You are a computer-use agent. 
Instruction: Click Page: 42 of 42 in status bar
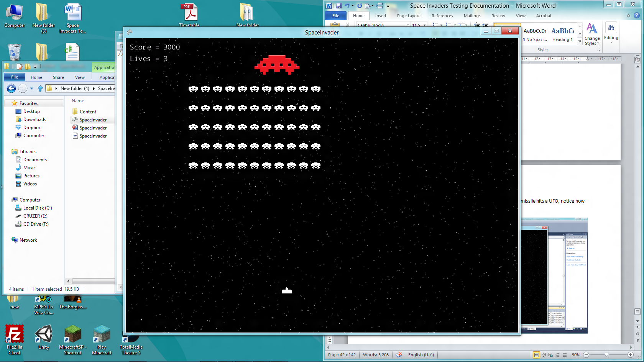tap(342, 355)
